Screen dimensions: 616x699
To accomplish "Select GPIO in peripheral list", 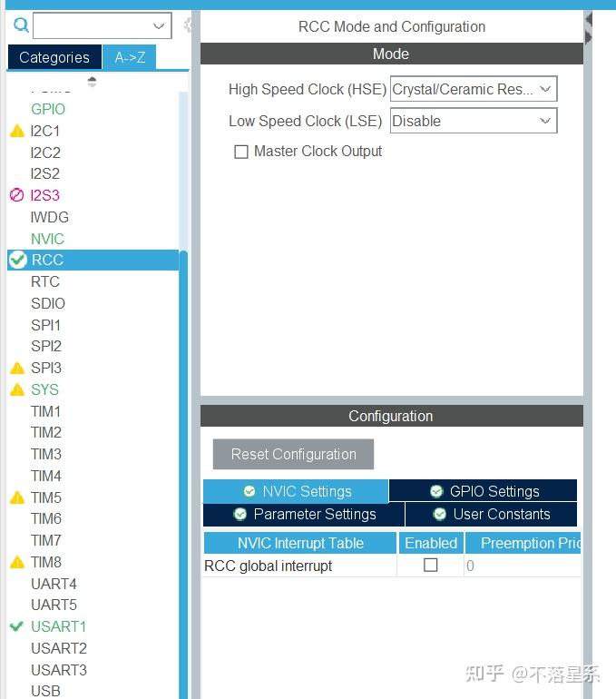I will 48,109.
